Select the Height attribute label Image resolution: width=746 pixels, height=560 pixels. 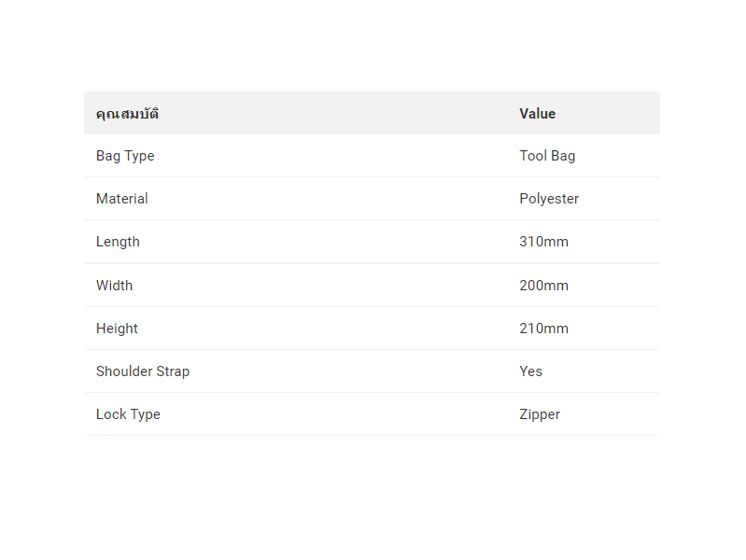pyautogui.click(x=117, y=329)
